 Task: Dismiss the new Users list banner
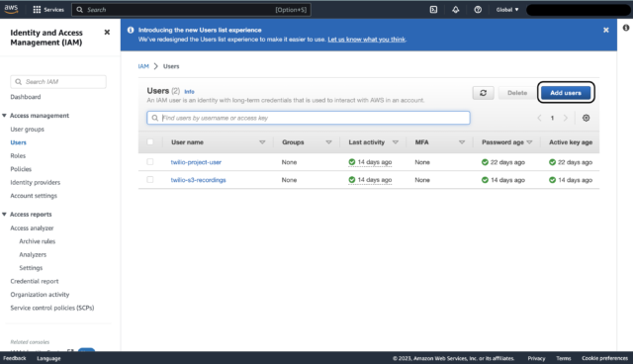point(605,30)
